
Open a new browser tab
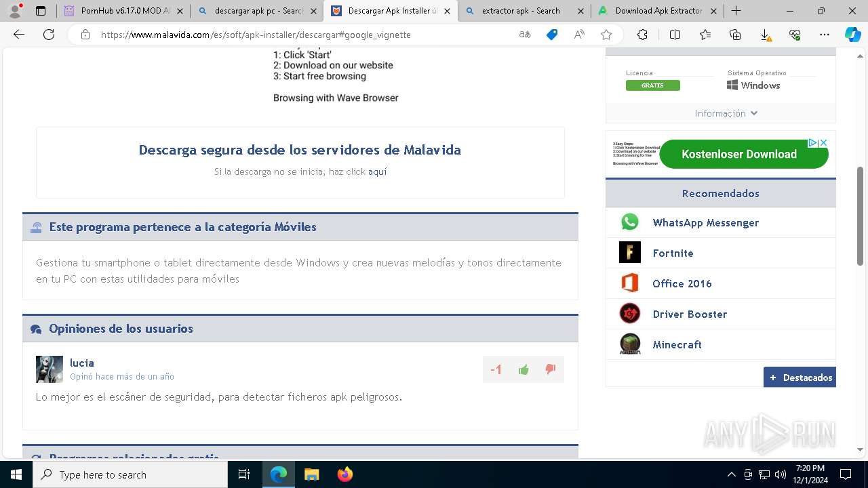tap(736, 11)
